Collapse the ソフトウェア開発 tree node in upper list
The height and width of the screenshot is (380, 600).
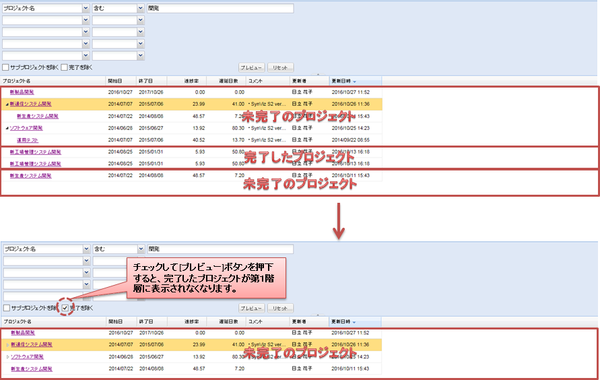coord(7,128)
